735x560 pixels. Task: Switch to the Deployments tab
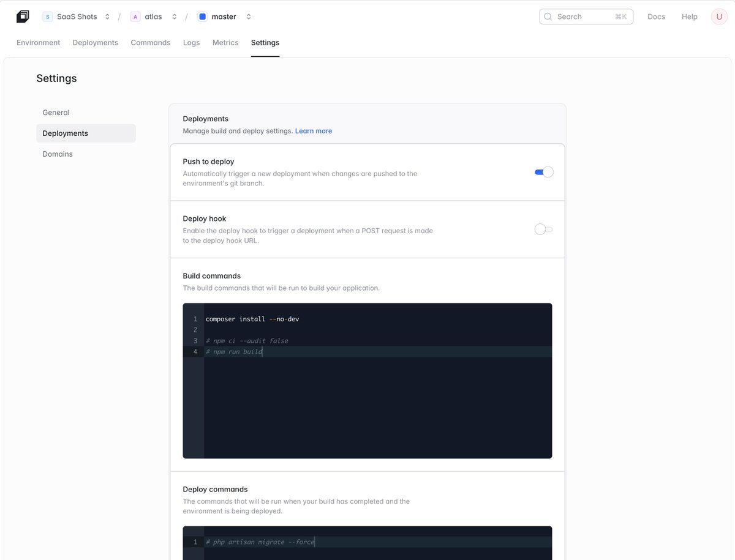click(x=96, y=43)
